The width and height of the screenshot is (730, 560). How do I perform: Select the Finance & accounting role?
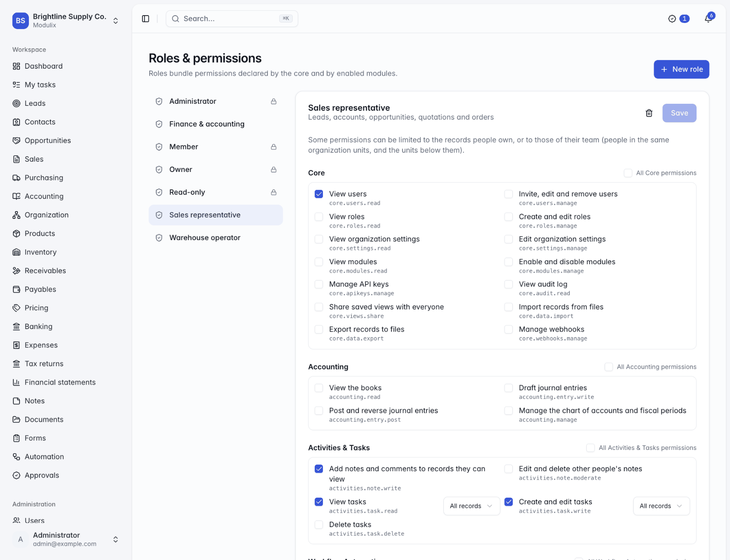point(216,124)
